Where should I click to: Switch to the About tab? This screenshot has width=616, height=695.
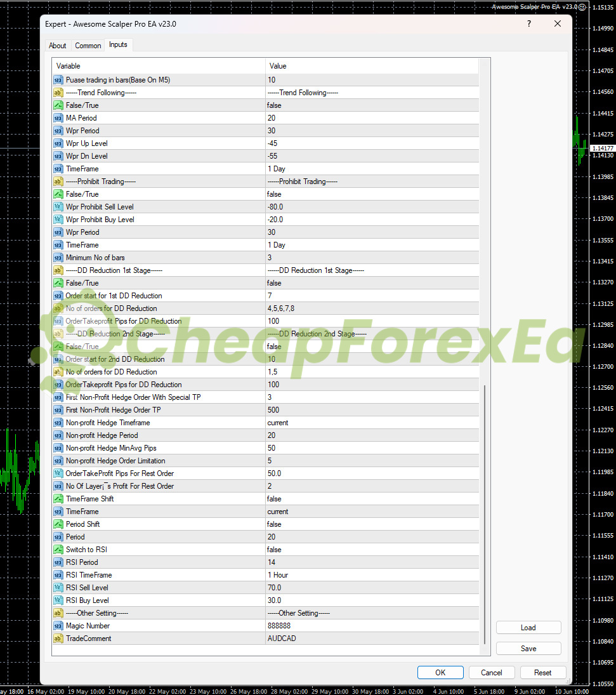(57, 46)
